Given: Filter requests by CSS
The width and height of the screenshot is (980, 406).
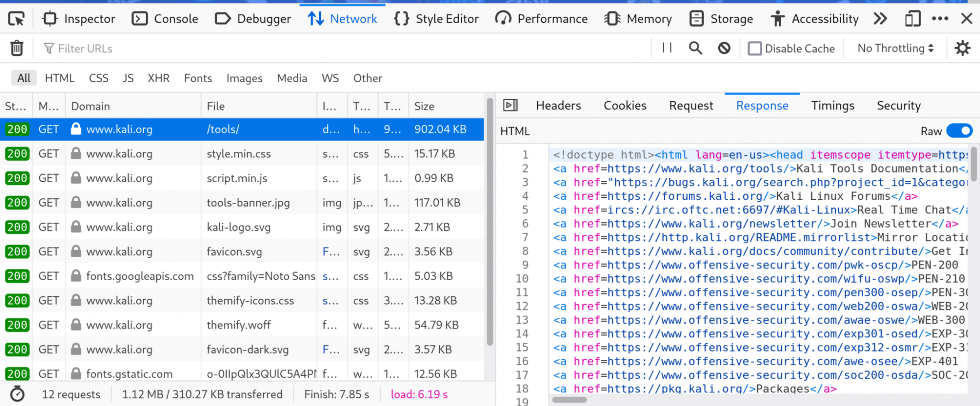Looking at the screenshot, I should coord(99,78).
